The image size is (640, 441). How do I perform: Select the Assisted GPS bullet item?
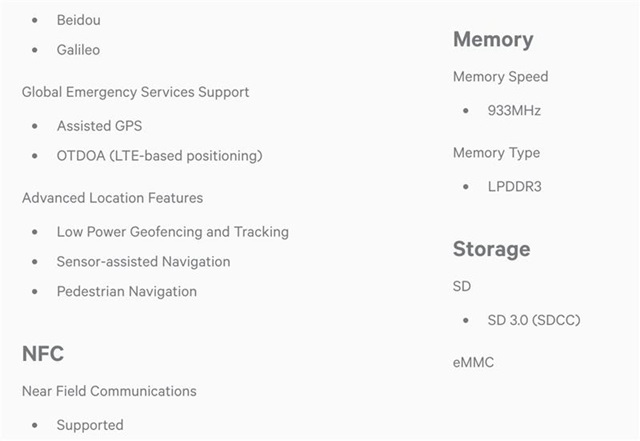tap(99, 126)
